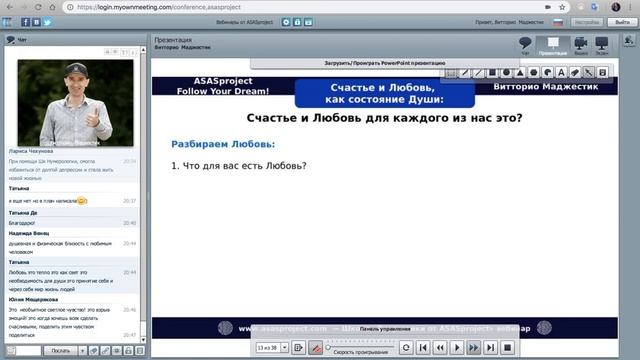Stop the presentation playback

click(x=507, y=348)
